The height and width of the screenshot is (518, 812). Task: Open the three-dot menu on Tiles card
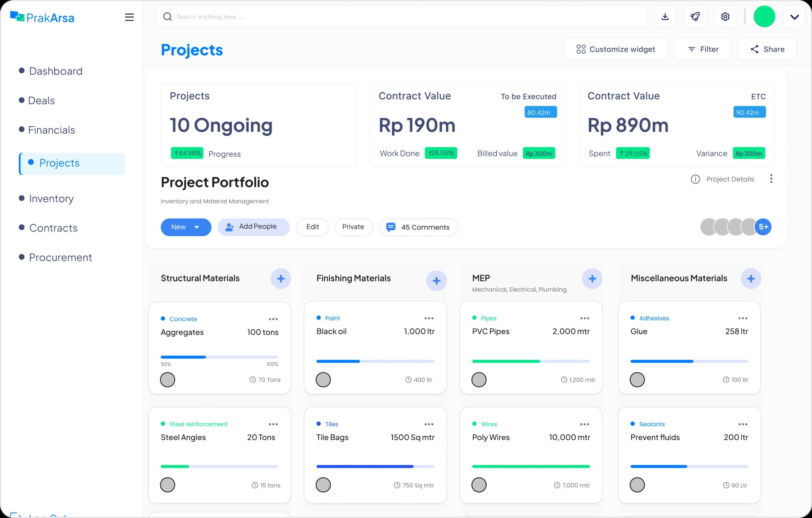(429, 424)
